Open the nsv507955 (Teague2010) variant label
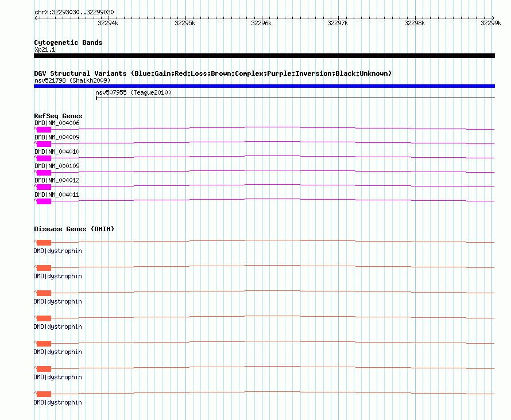Viewport: 511px width, 420px height. tap(133, 92)
